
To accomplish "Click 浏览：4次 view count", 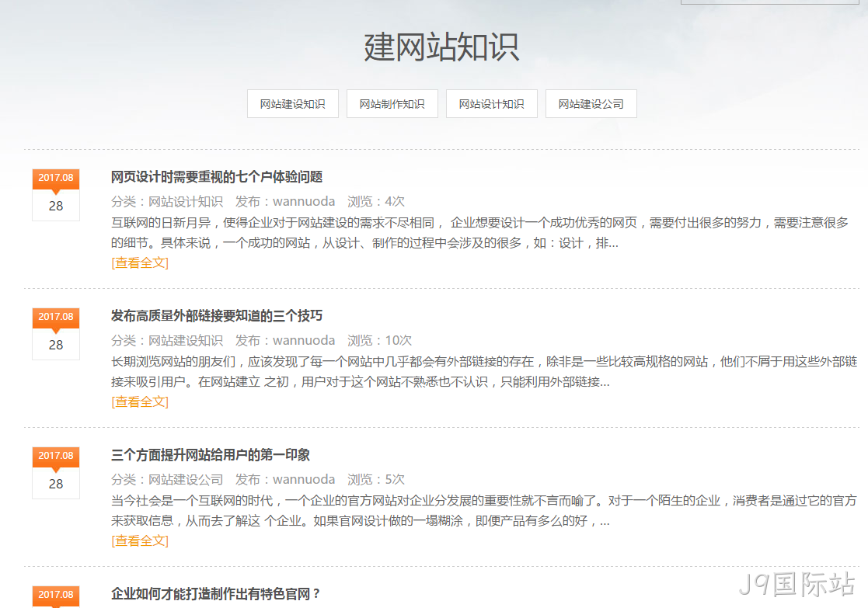I will coord(376,201).
